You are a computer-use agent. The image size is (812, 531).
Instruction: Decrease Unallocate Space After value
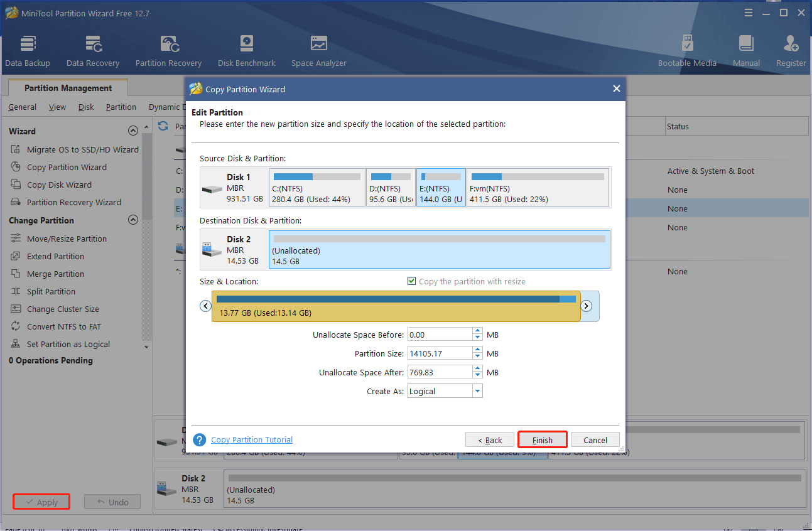(477, 375)
